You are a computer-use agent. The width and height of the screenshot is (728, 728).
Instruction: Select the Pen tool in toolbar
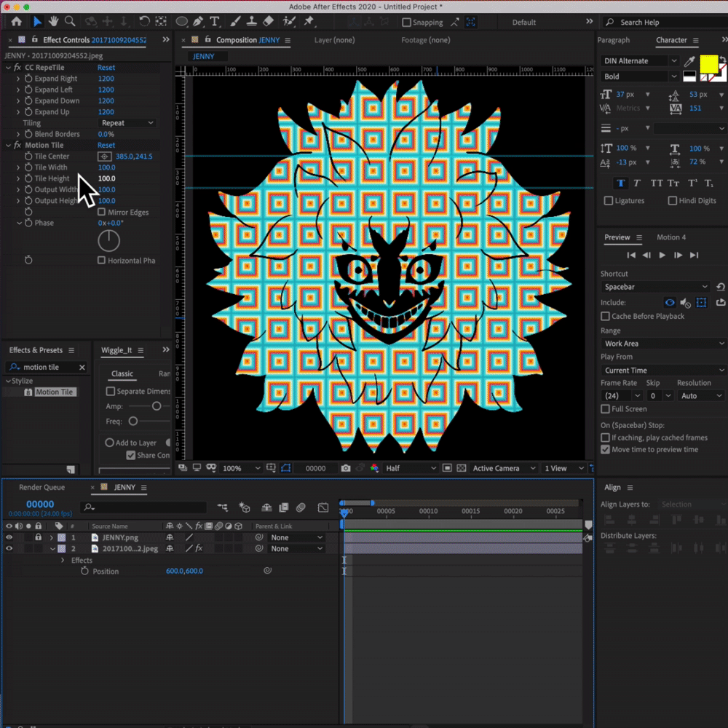tap(198, 22)
